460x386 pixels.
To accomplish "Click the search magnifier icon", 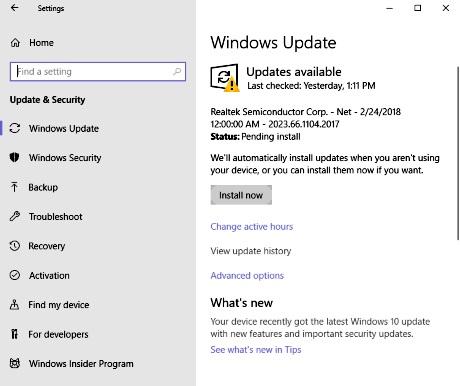I will click(177, 71).
